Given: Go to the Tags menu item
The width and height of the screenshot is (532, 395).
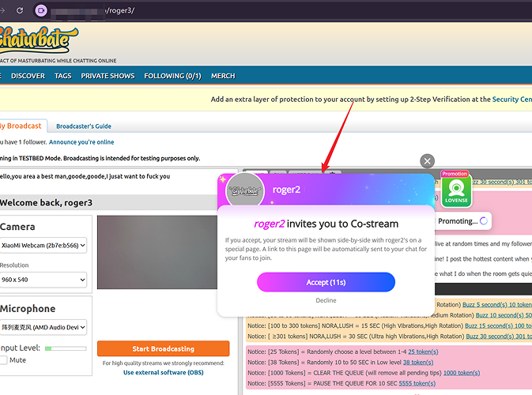Looking at the screenshot, I should click(x=62, y=76).
